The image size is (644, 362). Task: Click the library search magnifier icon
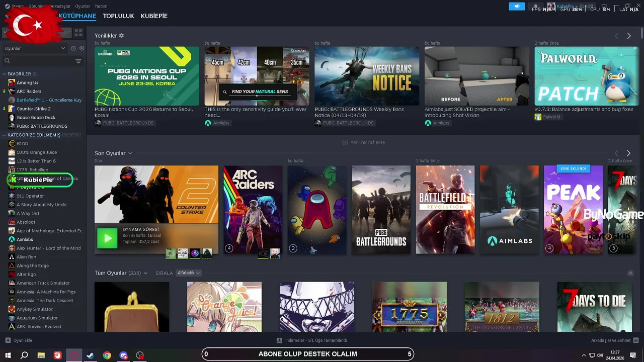[x=7, y=61]
